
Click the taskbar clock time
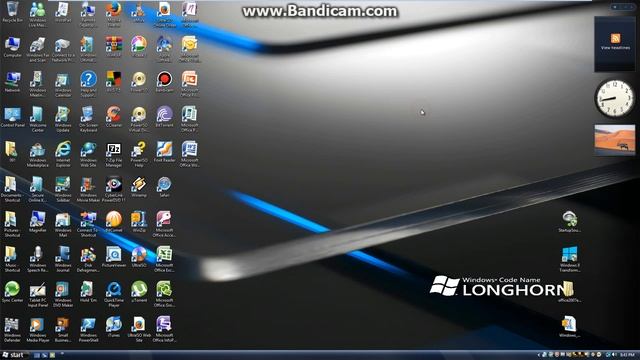(x=627, y=355)
